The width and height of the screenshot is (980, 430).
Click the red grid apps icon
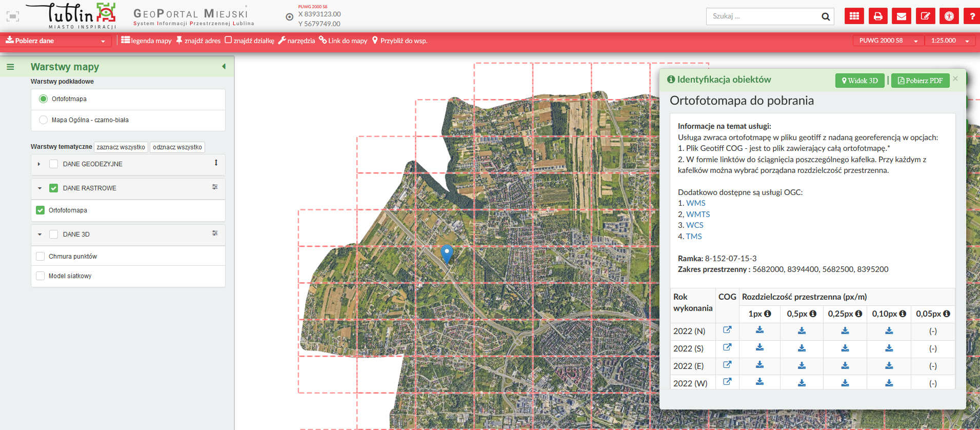click(x=854, y=16)
